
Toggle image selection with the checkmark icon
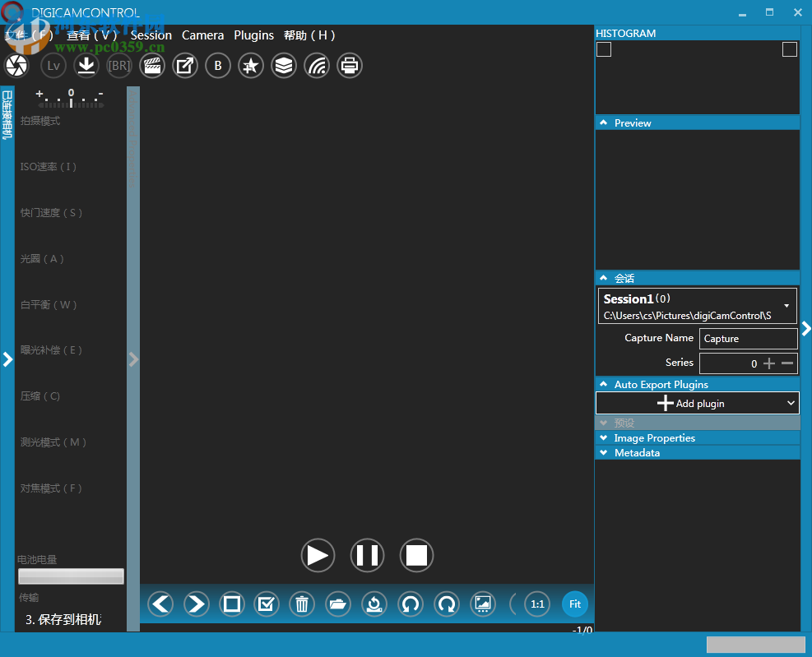pos(266,604)
